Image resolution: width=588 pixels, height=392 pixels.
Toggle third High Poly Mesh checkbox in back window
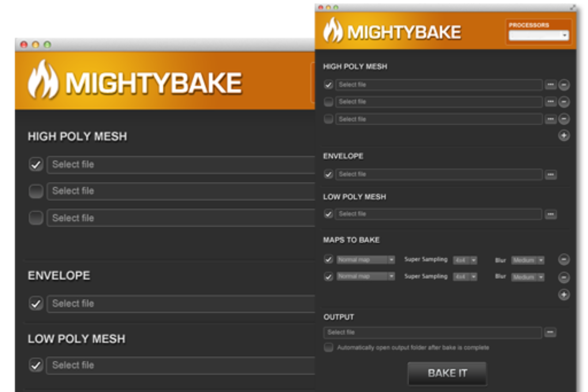36,218
